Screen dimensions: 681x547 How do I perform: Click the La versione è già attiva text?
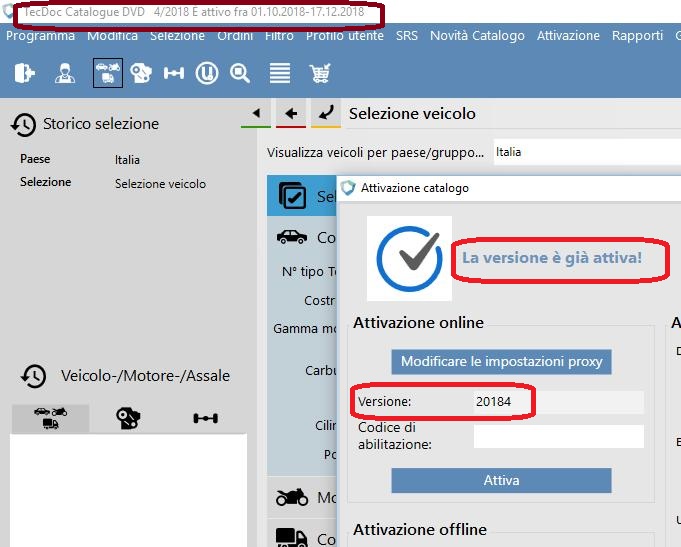tap(552, 258)
